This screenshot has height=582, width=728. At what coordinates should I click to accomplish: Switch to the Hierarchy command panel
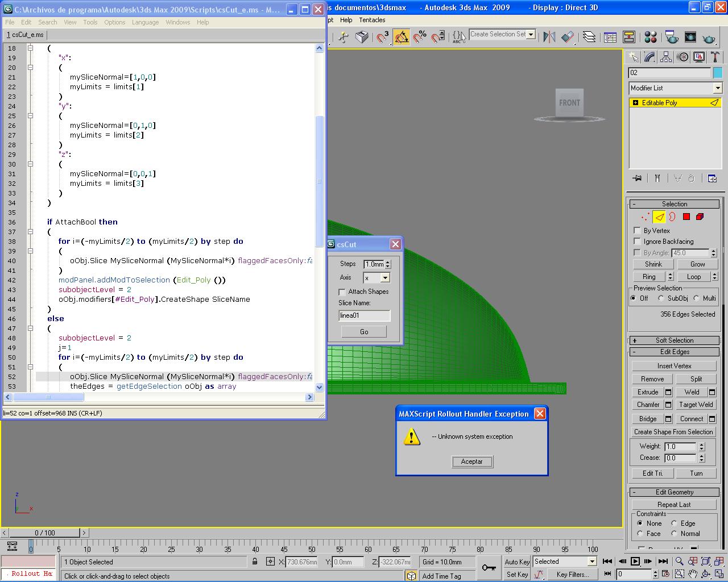(x=666, y=57)
